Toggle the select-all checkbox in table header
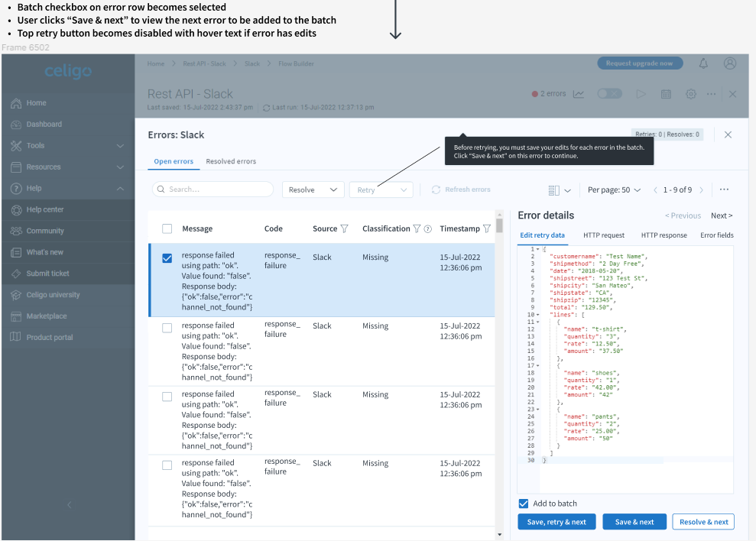Screen dimensions: 756x541 (167, 228)
